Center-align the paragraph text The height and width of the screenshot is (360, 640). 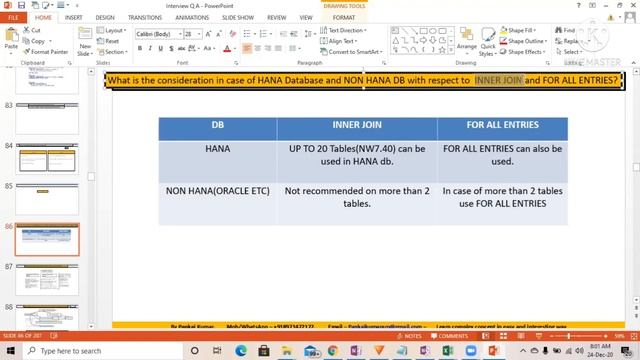pyautogui.click(x=258, y=49)
